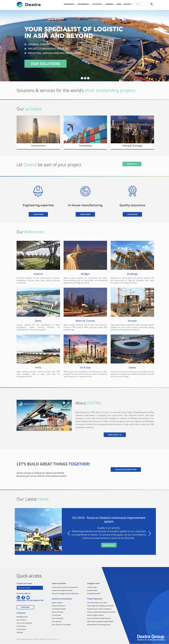Open Post Tensioning product link
The image size is (169, 644).
click(57, 618)
